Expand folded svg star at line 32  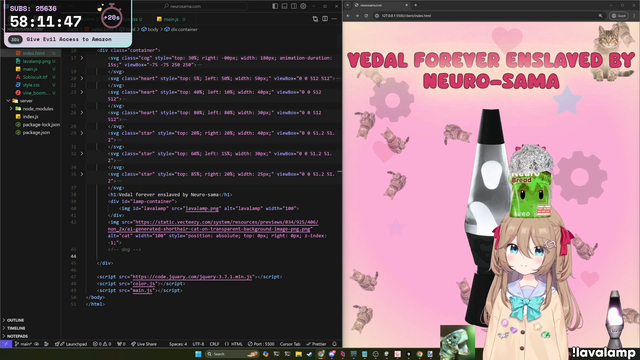pos(82,153)
